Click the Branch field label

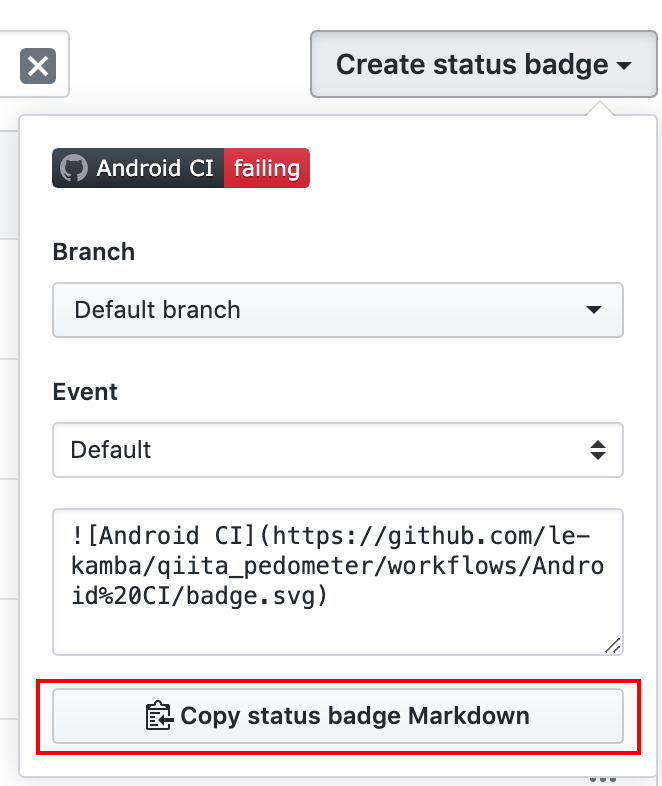(x=94, y=252)
